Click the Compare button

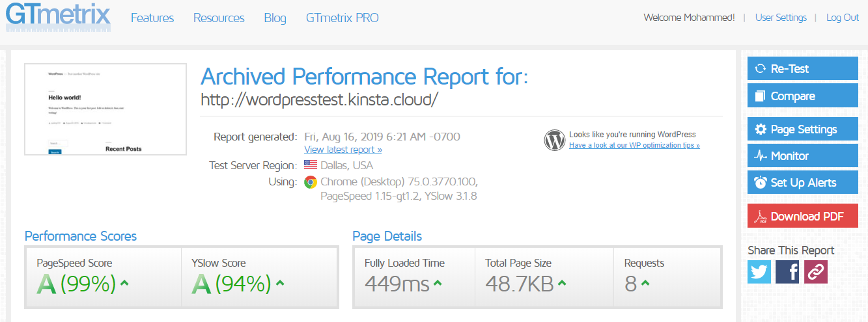(803, 96)
